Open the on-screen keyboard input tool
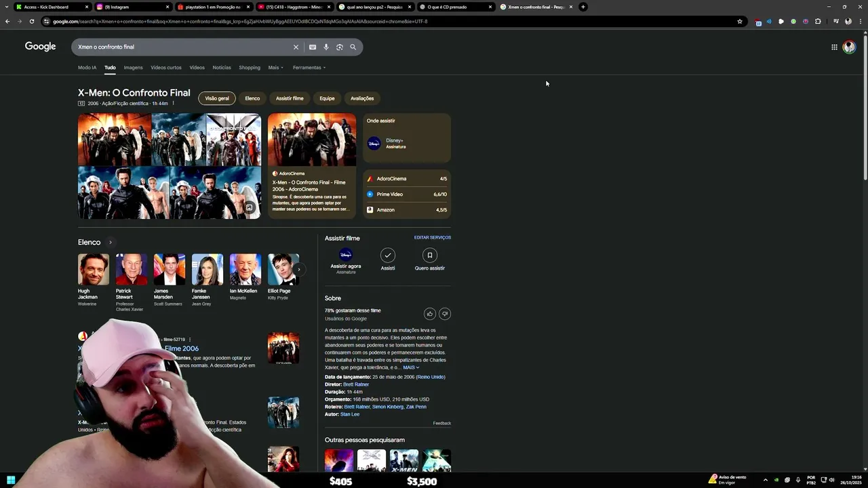 pos(312,47)
